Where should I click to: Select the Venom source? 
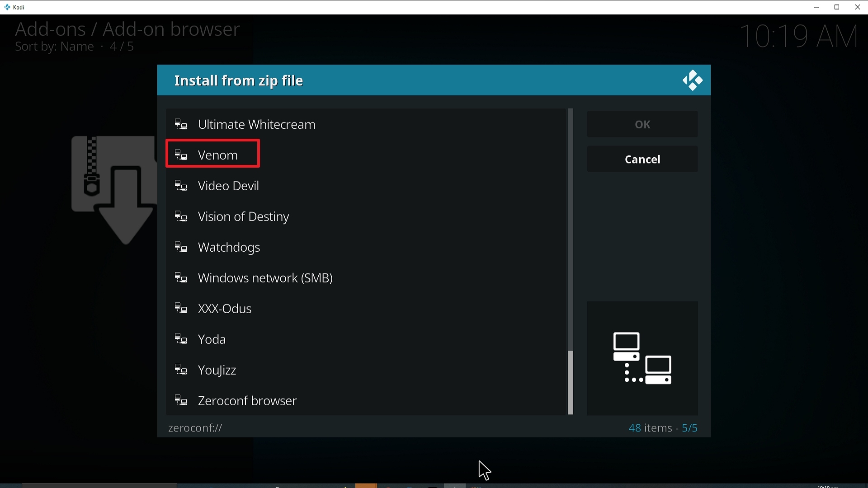pyautogui.click(x=366, y=155)
